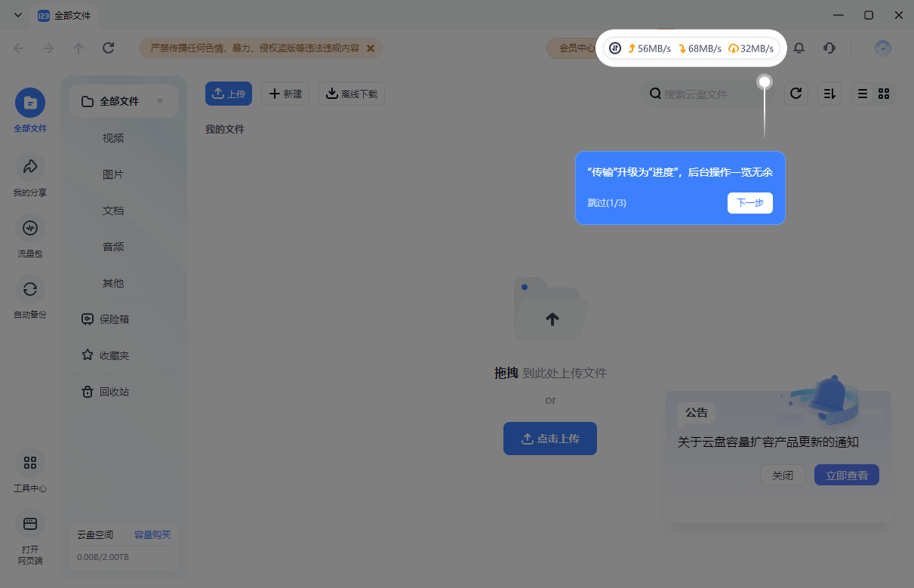This screenshot has height=588, width=914.
Task: Click 打开网页端 icon
Action: (30, 524)
